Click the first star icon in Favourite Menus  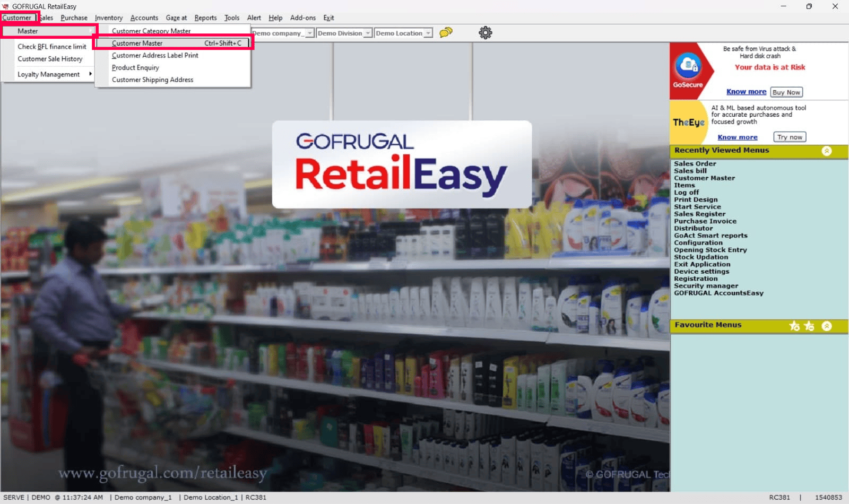(794, 326)
